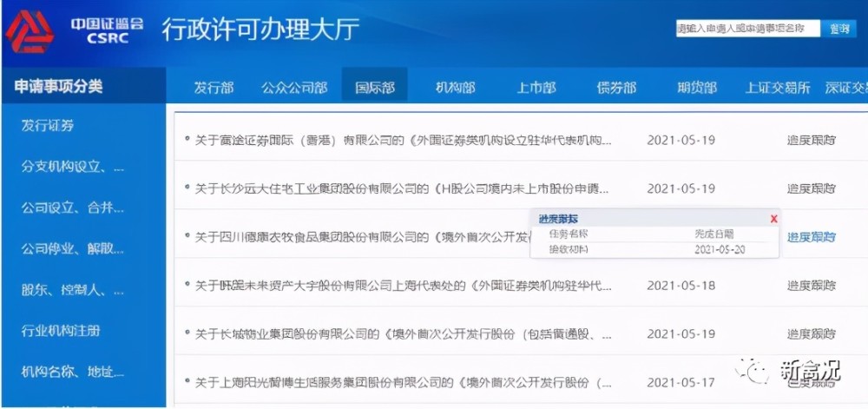Click the CSRC red logo icon
This screenshot has height=409, width=868.
(x=30, y=32)
